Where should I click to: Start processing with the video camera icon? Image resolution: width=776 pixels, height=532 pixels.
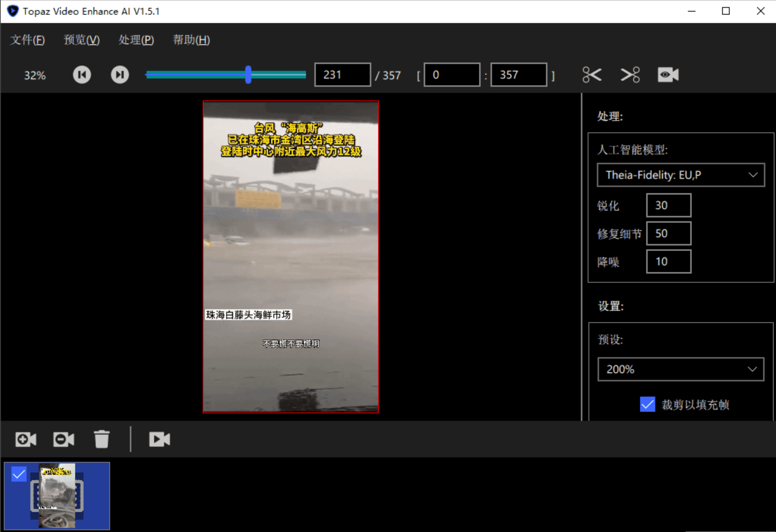pos(159,439)
